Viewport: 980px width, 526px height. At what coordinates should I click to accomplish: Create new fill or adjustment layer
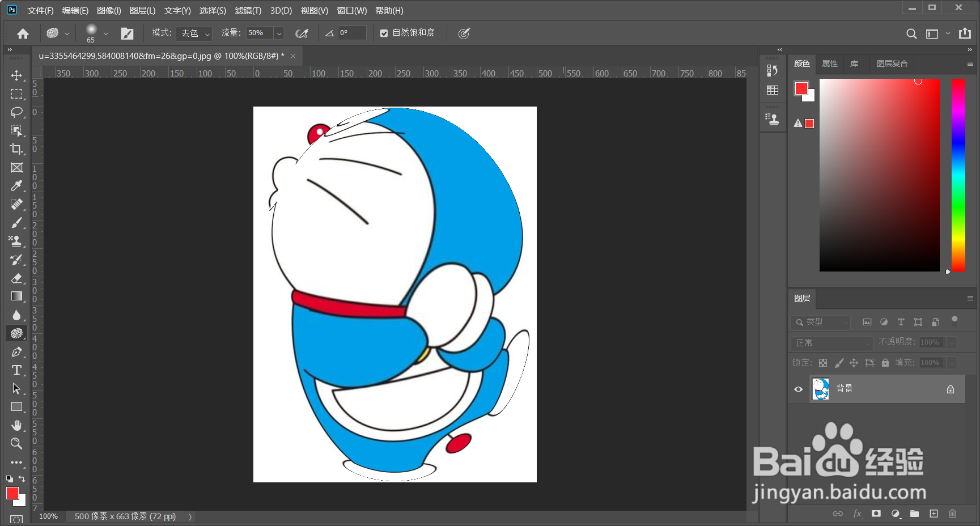896,514
